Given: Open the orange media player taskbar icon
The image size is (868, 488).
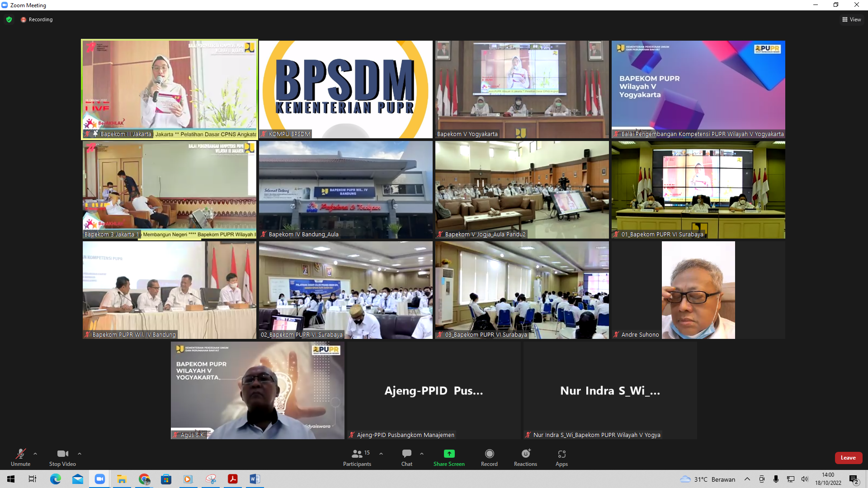Looking at the screenshot, I should click(x=189, y=479).
